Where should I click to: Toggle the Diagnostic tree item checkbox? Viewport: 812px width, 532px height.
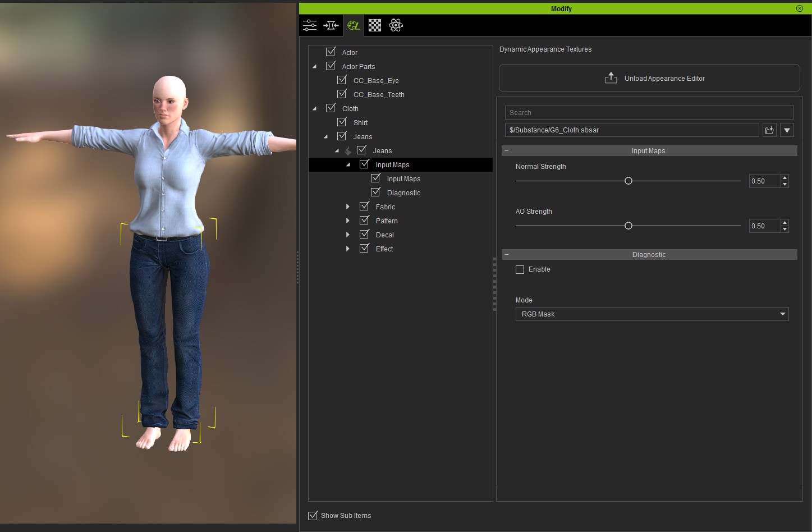(x=376, y=192)
